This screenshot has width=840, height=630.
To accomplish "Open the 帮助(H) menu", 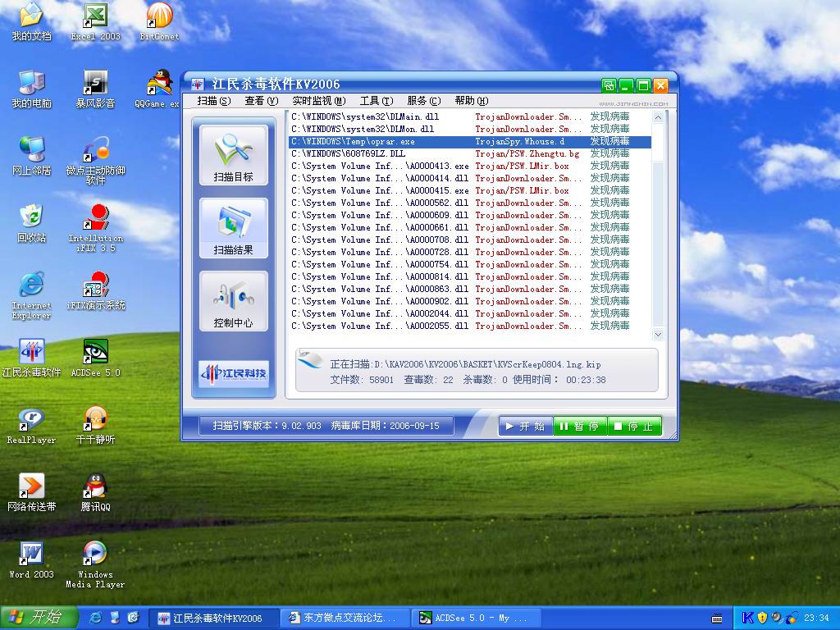I will click(472, 101).
